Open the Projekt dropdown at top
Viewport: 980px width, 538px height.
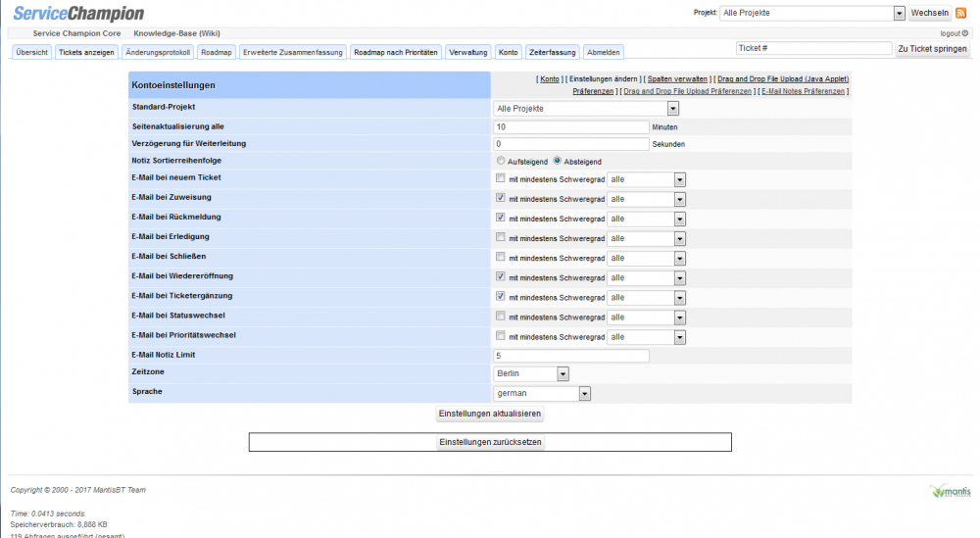(x=811, y=13)
